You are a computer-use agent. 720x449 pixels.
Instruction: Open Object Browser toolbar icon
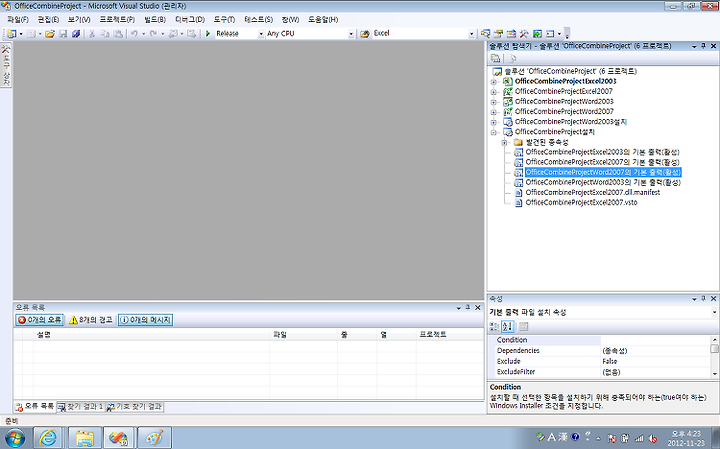(511, 34)
